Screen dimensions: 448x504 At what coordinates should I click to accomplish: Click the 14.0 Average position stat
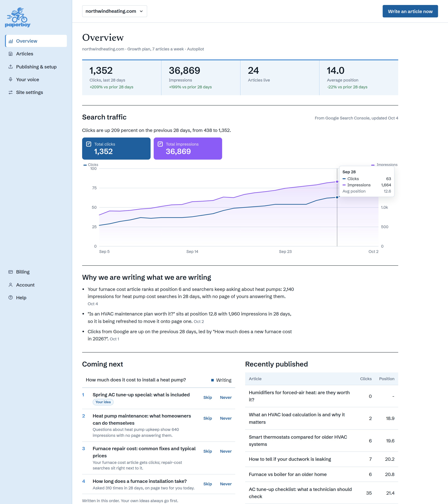(x=359, y=78)
